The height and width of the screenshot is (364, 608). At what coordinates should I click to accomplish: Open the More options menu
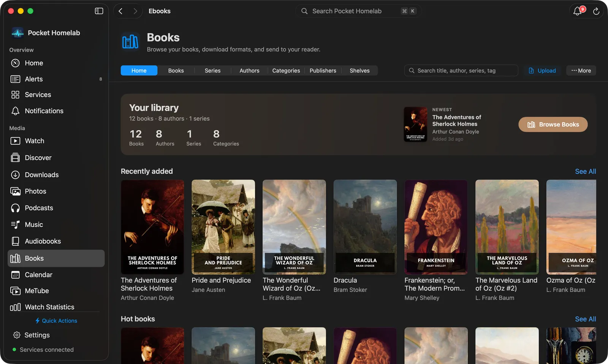point(581,71)
